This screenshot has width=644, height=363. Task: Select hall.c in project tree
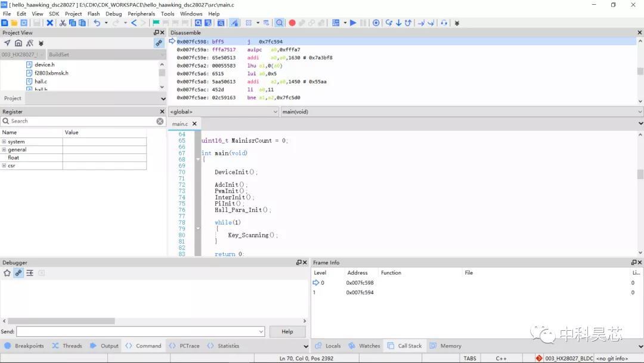click(41, 81)
